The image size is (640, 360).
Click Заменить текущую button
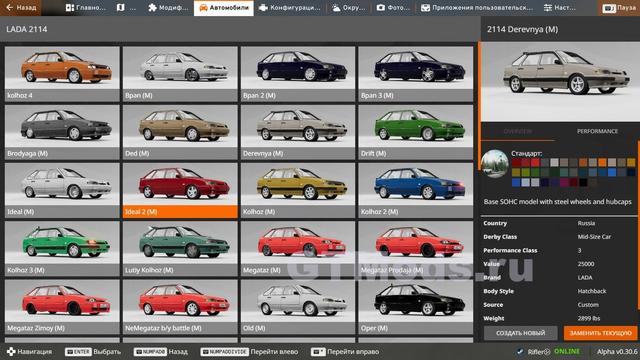click(x=600, y=333)
